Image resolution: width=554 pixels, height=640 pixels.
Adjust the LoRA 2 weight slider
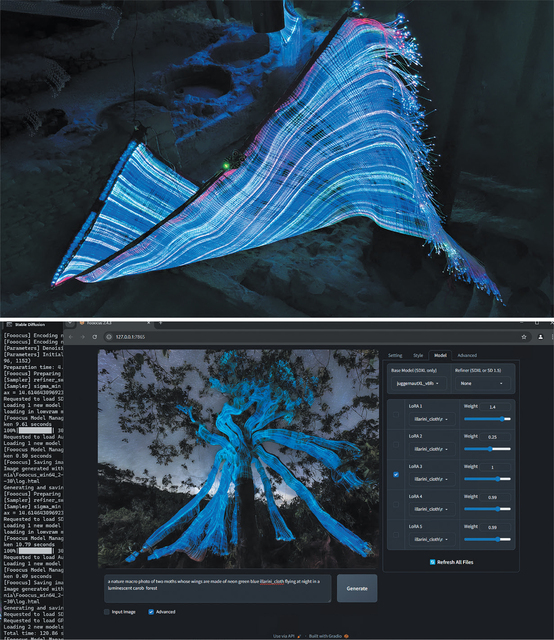click(487, 449)
